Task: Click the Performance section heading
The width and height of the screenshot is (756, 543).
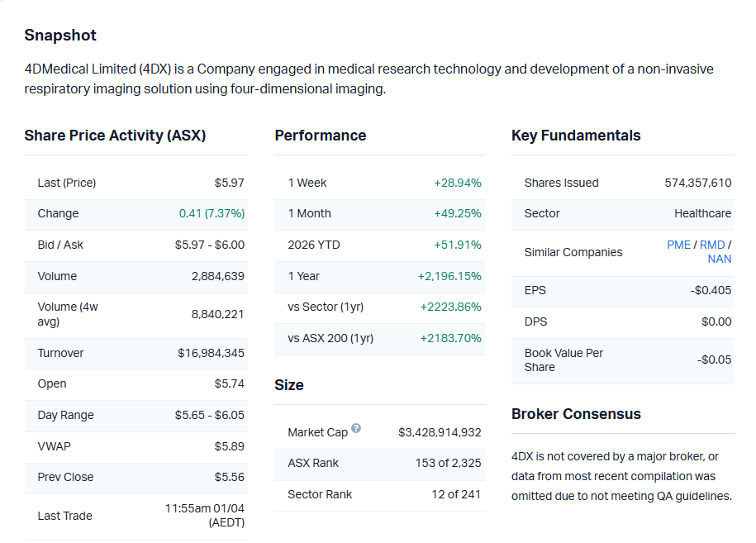Action: tap(320, 136)
